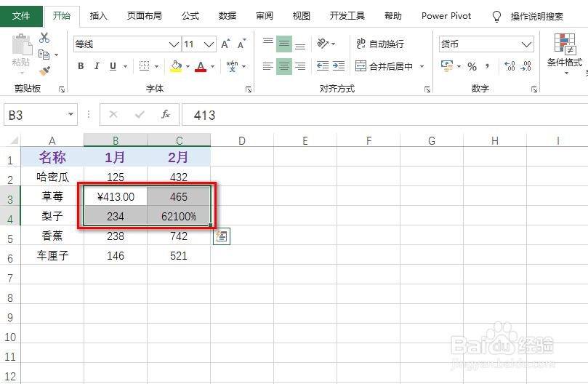Toggle Italic formatting
The width and height of the screenshot is (588, 384).
coord(97,66)
